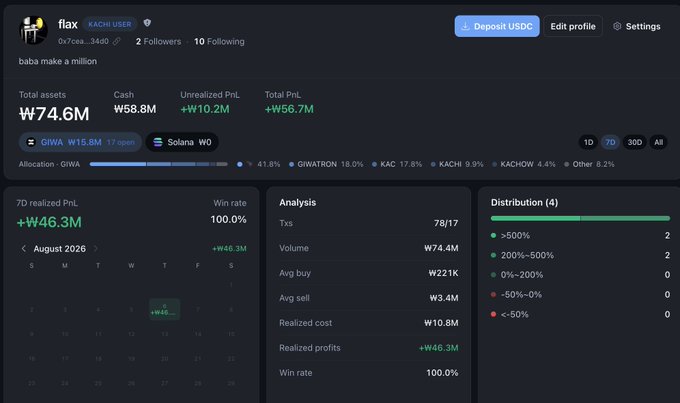The image size is (680, 403).
Task: Click the monthly total +₩46.3M beside calendar
Action: pyautogui.click(x=229, y=249)
